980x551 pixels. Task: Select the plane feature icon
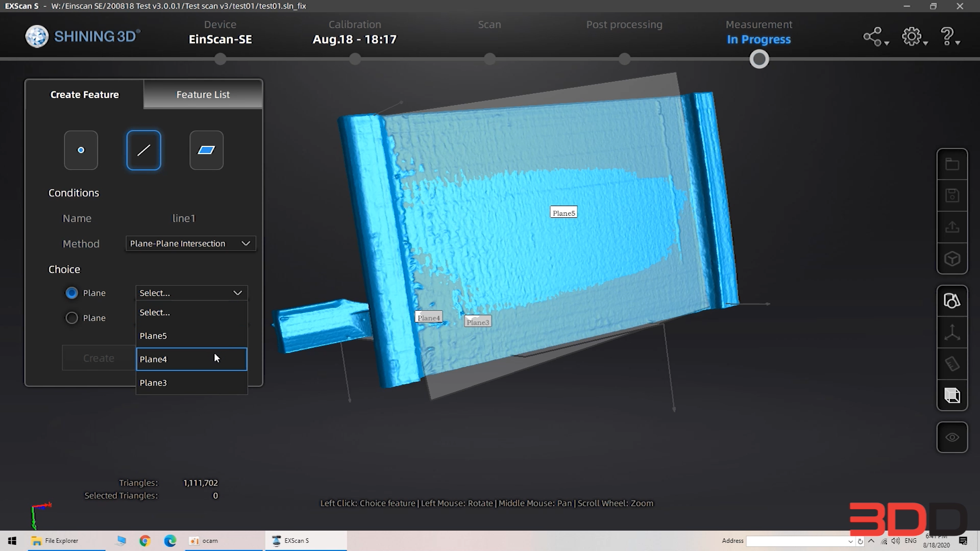pos(206,150)
